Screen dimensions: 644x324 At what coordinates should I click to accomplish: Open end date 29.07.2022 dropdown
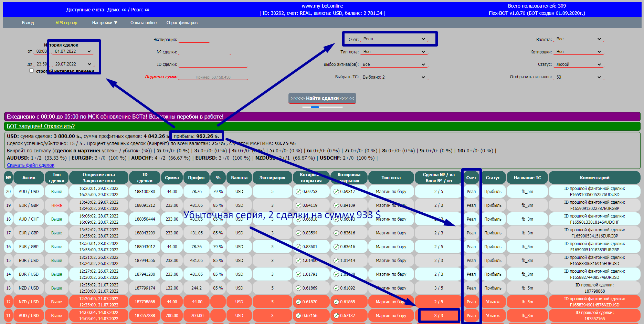pos(73,64)
